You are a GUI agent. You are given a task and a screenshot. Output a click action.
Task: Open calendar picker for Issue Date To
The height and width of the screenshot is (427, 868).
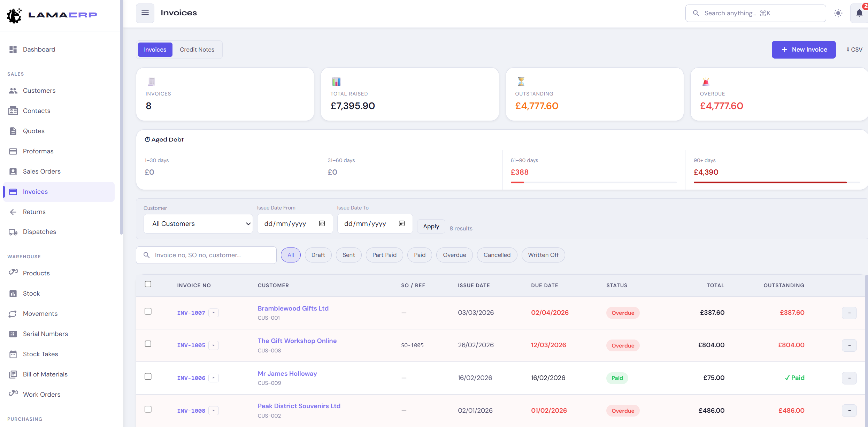[402, 223]
